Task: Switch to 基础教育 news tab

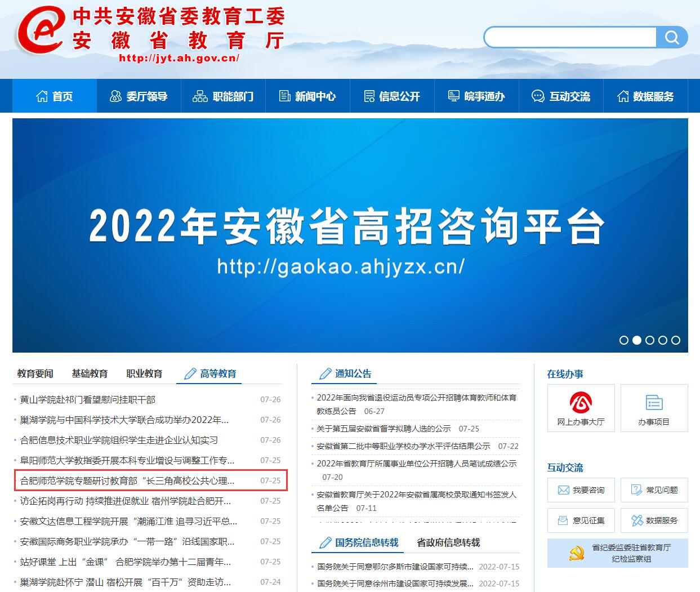Action: [90, 373]
